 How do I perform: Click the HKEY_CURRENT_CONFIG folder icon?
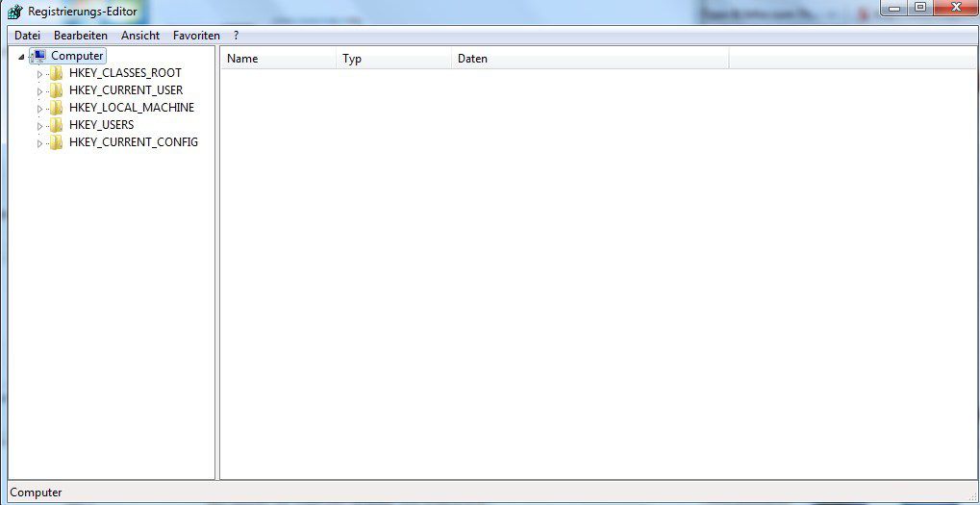[57, 142]
